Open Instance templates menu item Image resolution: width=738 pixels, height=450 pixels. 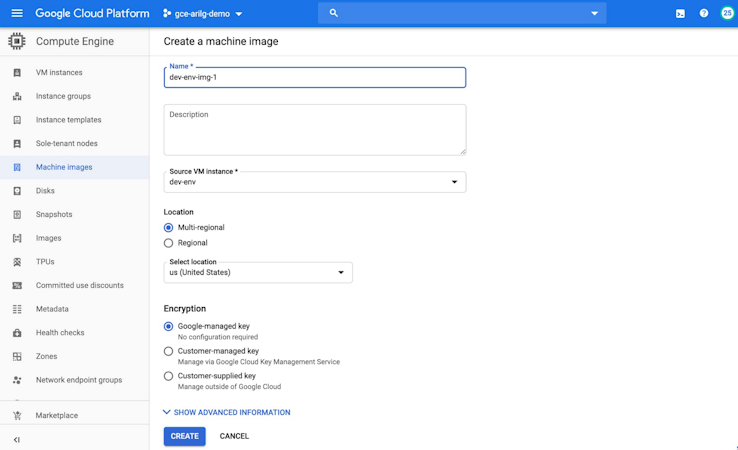68,120
